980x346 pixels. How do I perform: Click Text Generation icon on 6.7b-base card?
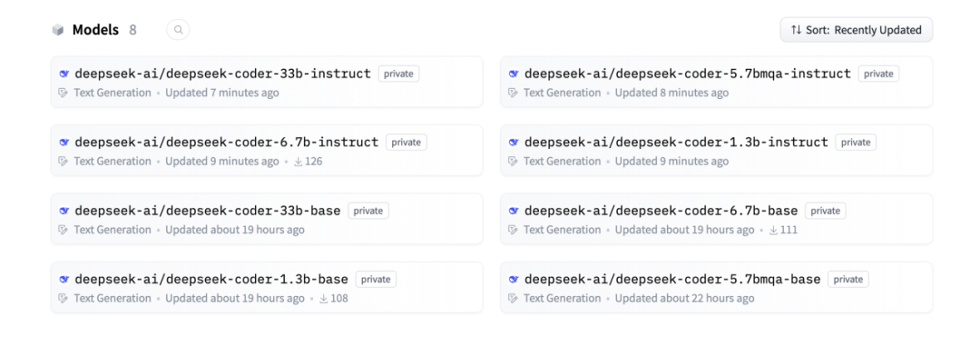(x=513, y=230)
